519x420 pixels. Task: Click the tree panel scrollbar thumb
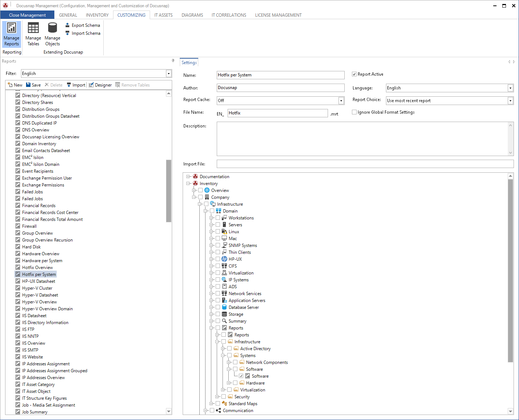click(510, 270)
